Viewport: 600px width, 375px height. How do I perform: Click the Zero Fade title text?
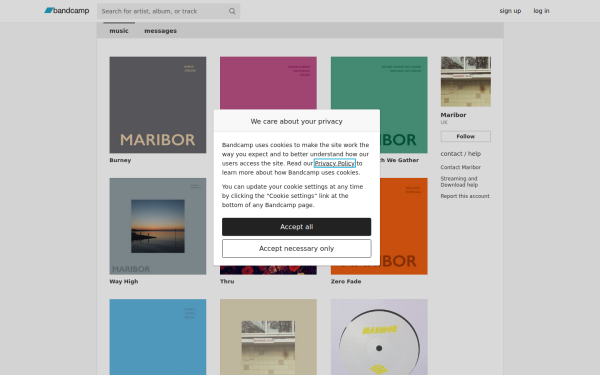coord(346,281)
